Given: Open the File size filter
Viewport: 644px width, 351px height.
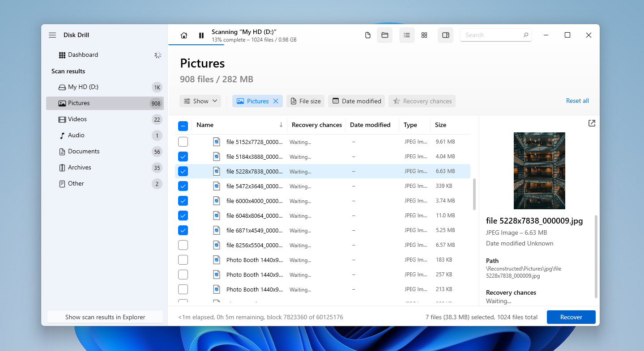Looking at the screenshot, I should click(x=305, y=101).
